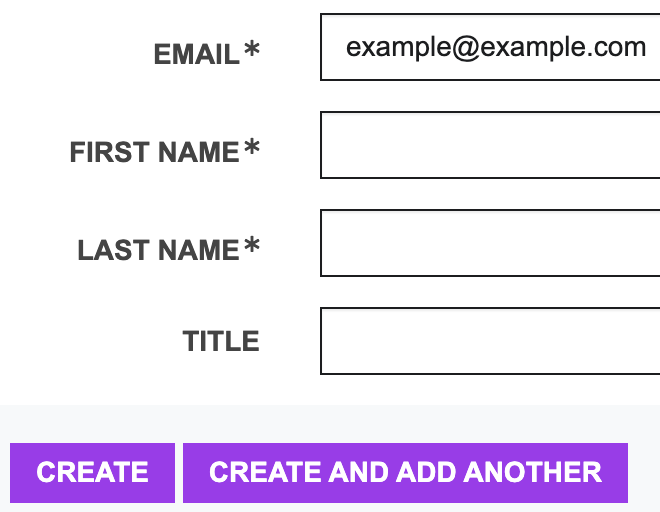The image size is (660, 512).
Task: Click the word ADD on the second button
Action: tap(424, 472)
